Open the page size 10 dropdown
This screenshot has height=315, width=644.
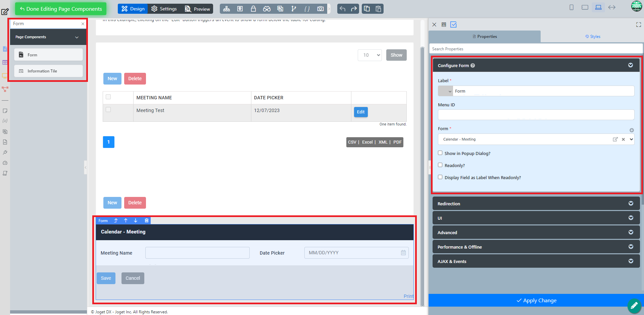coord(370,55)
